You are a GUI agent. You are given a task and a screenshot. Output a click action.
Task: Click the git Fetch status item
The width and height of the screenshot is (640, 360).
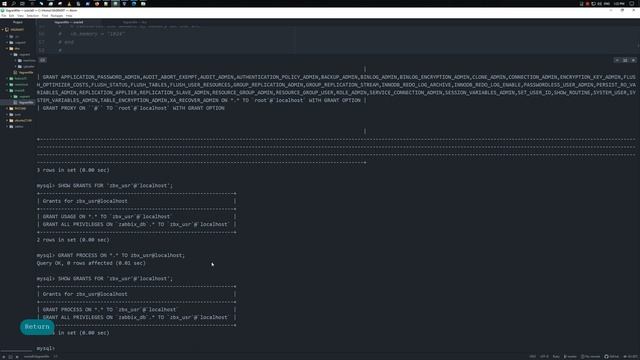click(x=591, y=356)
